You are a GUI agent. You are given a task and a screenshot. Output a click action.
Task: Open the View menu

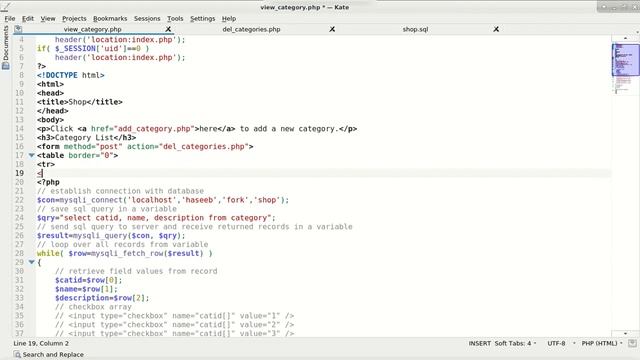[x=48, y=18]
